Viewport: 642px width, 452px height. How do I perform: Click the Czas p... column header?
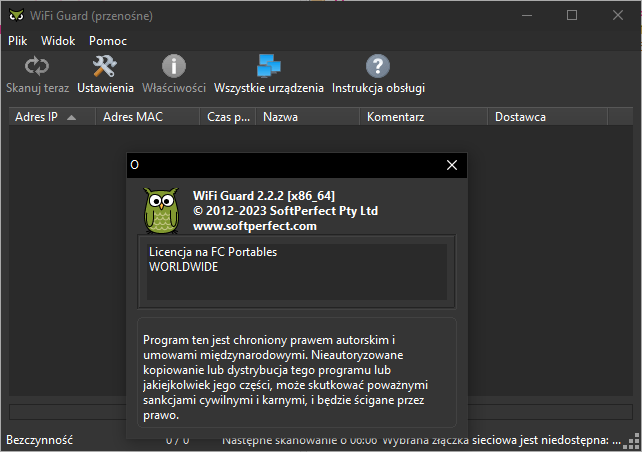pyautogui.click(x=228, y=117)
